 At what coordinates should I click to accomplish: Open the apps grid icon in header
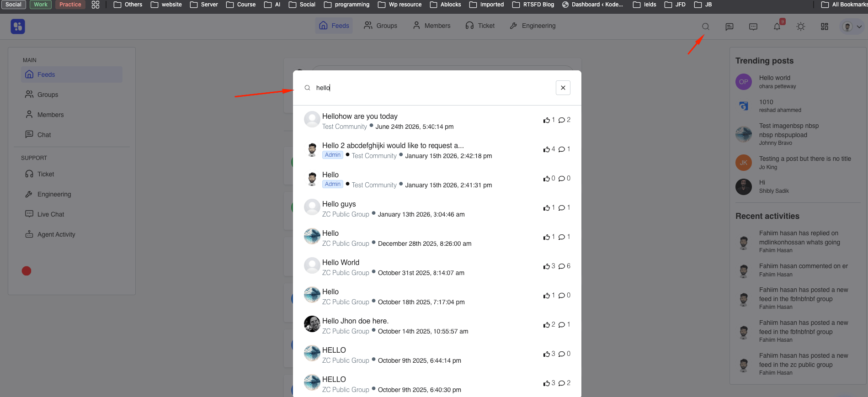pos(825,26)
